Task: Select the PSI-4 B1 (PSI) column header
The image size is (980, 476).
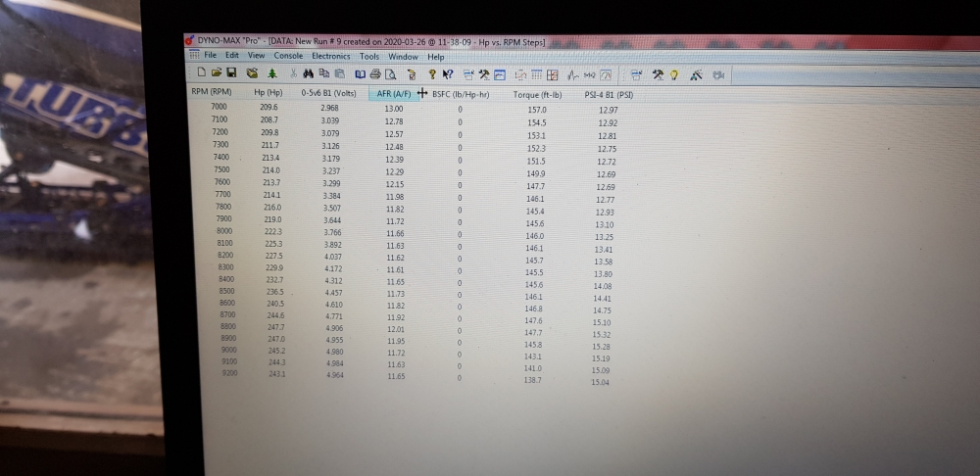Action: point(609,95)
